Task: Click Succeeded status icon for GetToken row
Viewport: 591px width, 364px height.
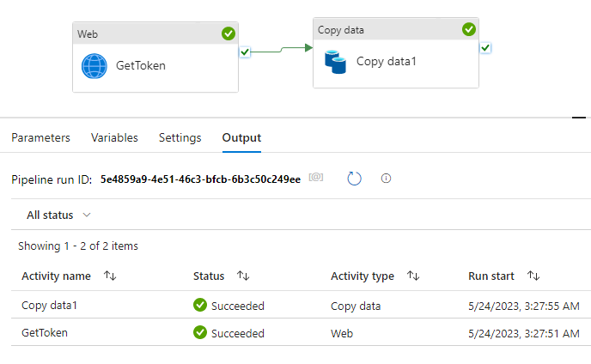Action: pyautogui.click(x=200, y=332)
